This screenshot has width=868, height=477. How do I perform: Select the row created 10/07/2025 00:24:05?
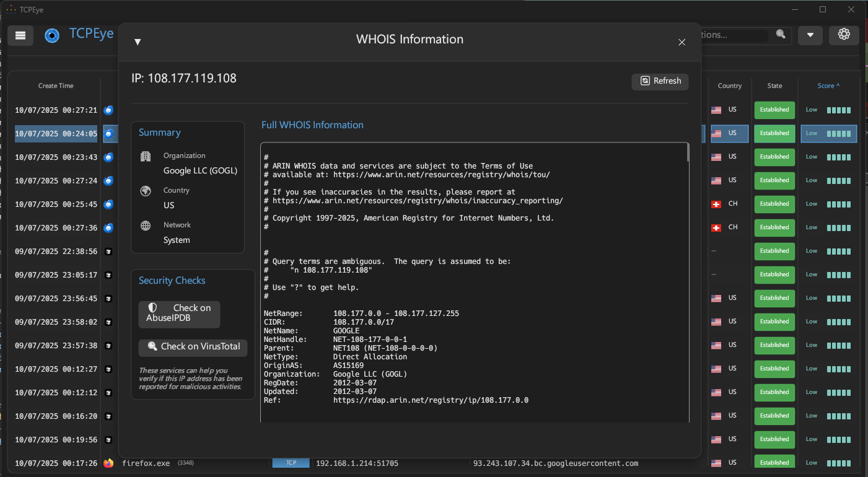[x=56, y=134]
